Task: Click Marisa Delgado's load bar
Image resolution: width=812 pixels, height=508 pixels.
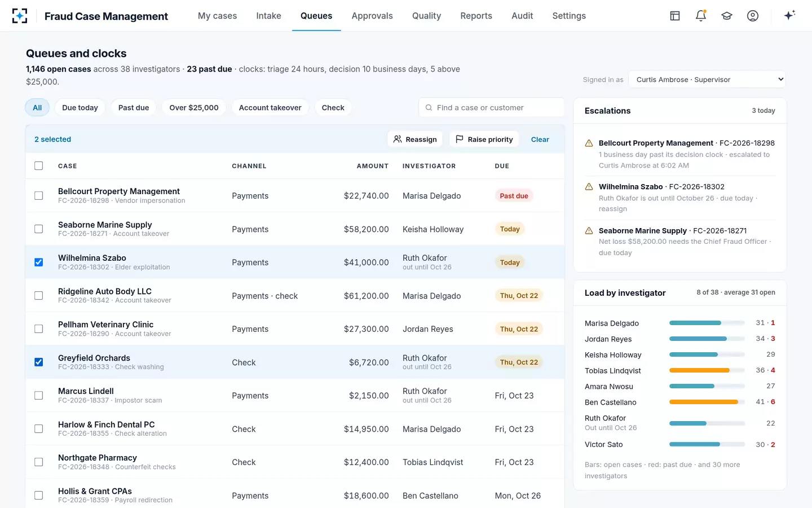Action: [x=707, y=323]
